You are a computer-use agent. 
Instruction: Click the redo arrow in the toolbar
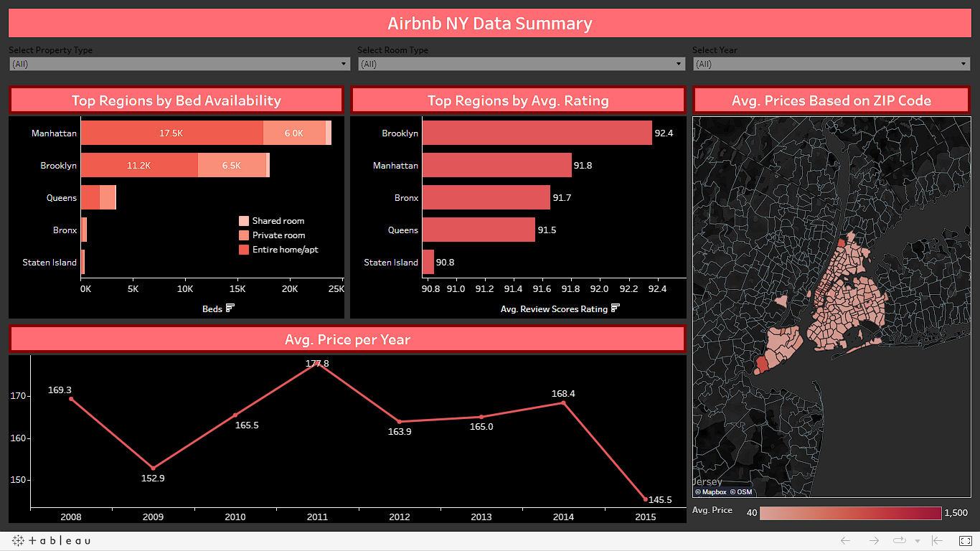click(x=874, y=540)
